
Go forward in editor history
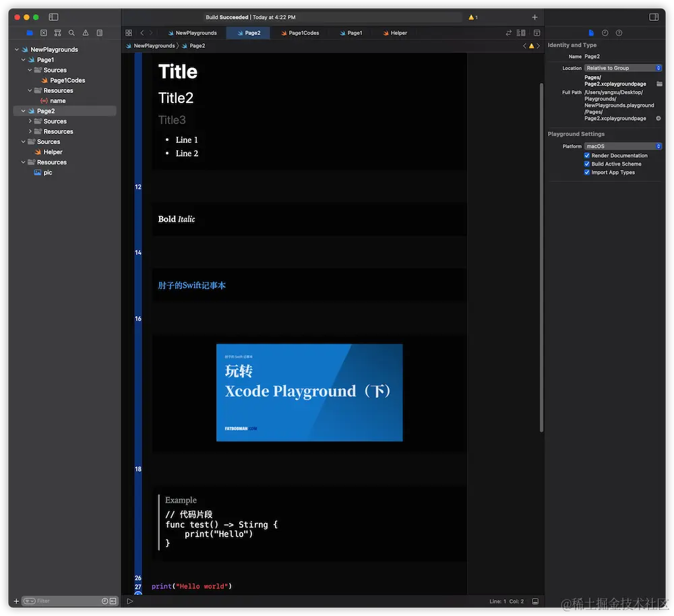[151, 32]
